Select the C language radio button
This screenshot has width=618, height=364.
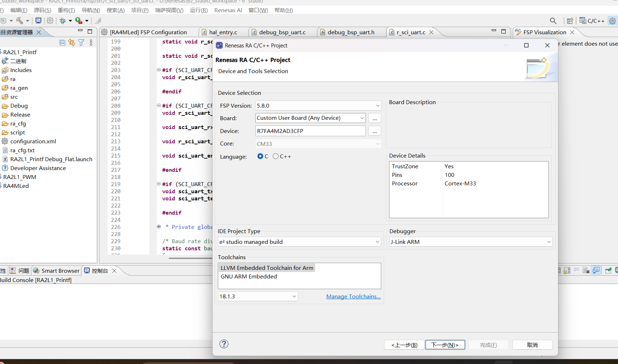point(260,156)
